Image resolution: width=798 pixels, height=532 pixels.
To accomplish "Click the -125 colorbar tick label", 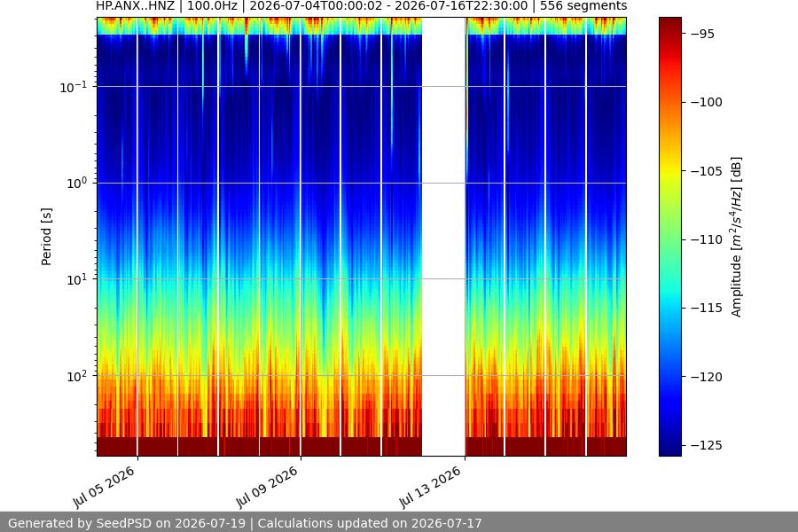I will pyautogui.click(x=707, y=445).
